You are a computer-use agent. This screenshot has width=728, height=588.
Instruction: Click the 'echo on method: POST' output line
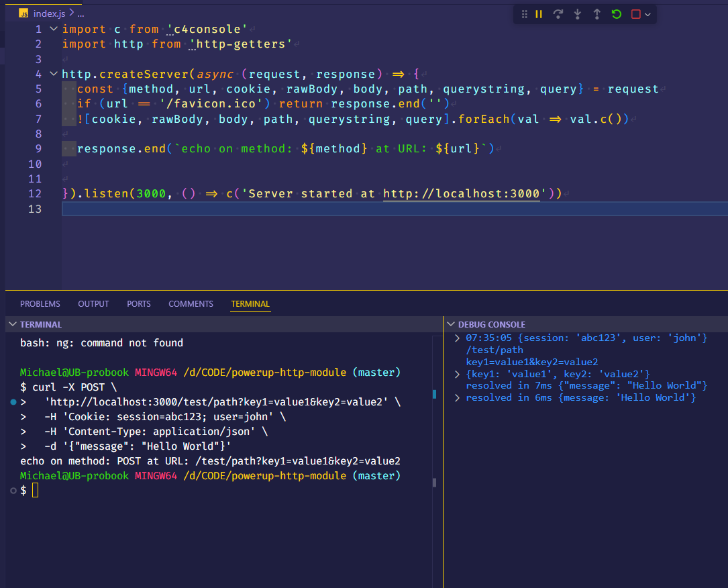[210, 460]
